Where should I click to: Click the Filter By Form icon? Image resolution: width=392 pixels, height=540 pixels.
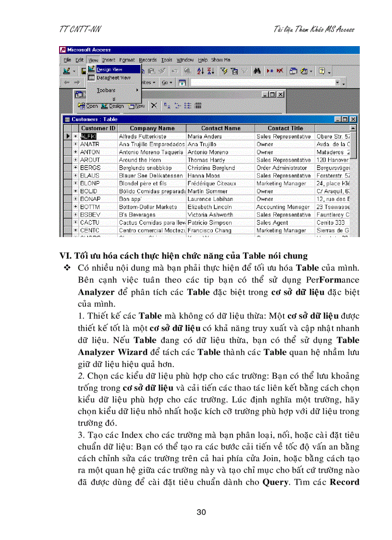[x=235, y=71]
